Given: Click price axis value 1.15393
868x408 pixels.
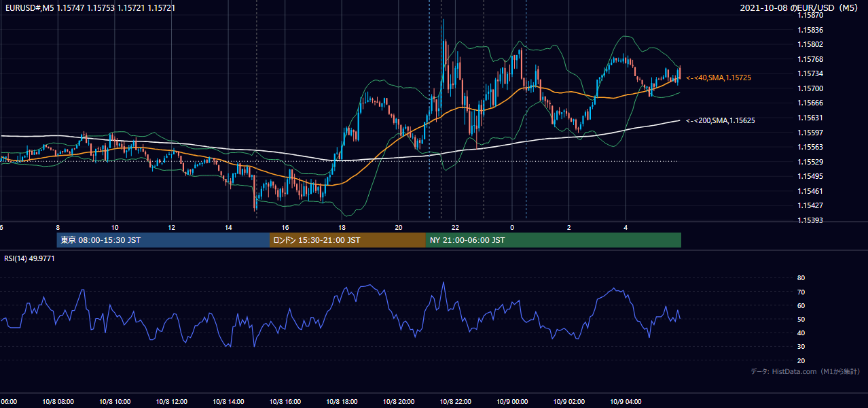Looking at the screenshot, I should pyautogui.click(x=811, y=220).
